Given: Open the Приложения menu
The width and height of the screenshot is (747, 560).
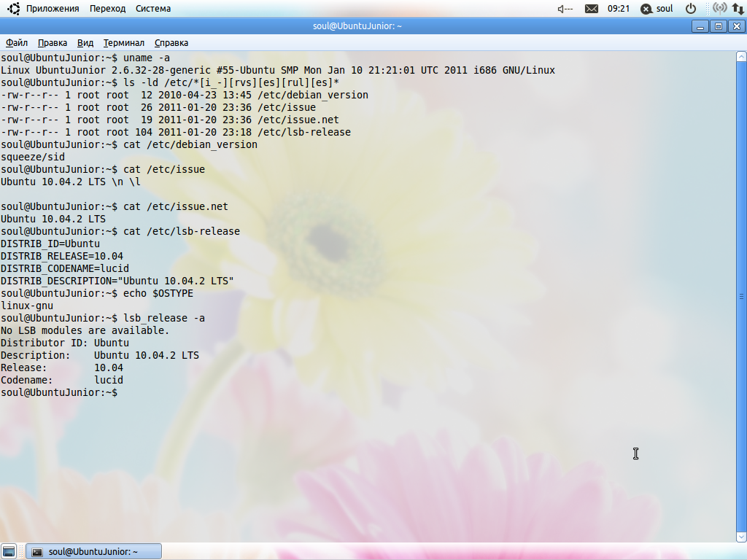Looking at the screenshot, I should tap(53, 9).
